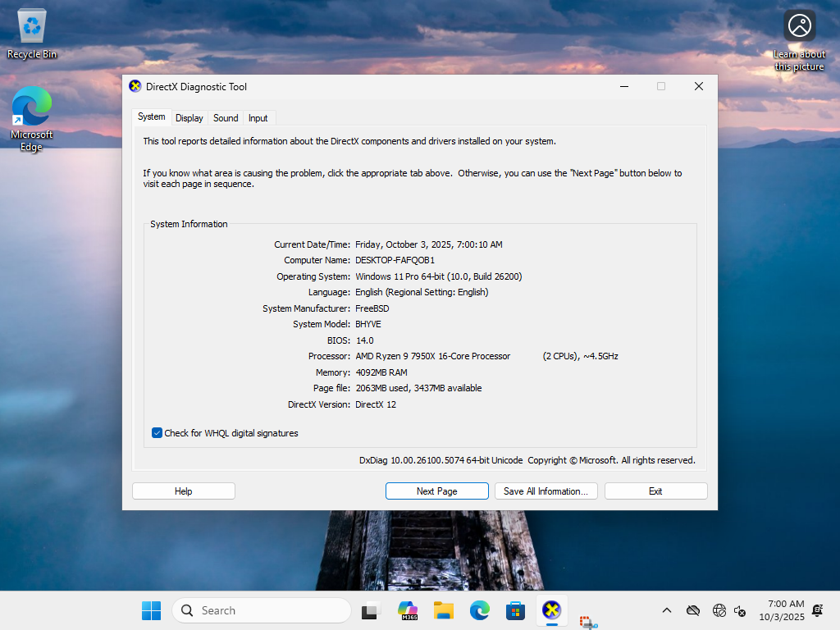Switch to the Sound tab
840x630 pixels.
click(x=226, y=118)
